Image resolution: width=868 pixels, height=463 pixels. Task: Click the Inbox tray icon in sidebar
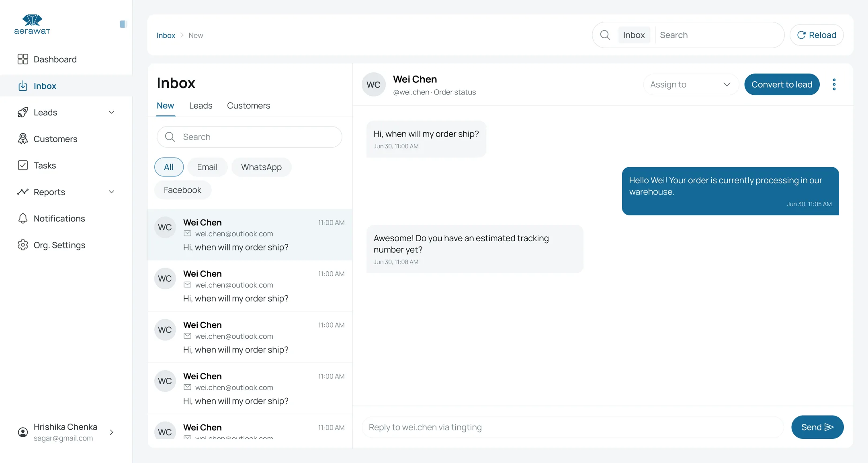coord(23,86)
